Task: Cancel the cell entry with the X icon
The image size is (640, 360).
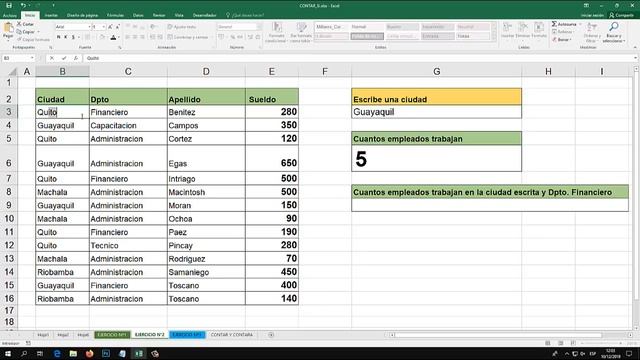Action: (x=52, y=58)
